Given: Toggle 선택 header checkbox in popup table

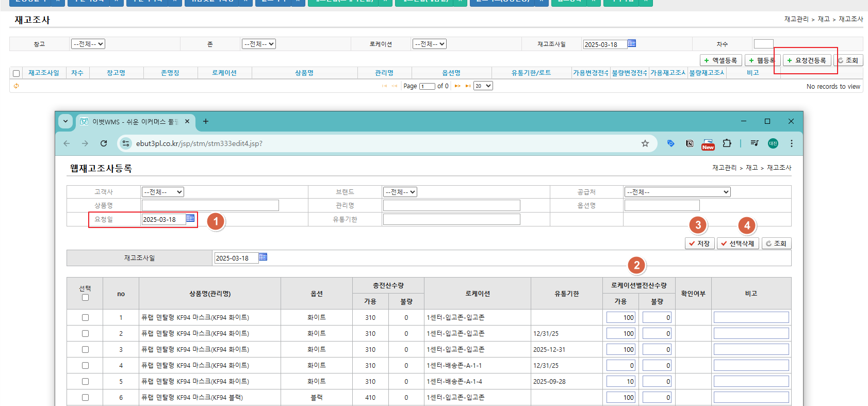Looking at the screenshot, I should 85,297.
